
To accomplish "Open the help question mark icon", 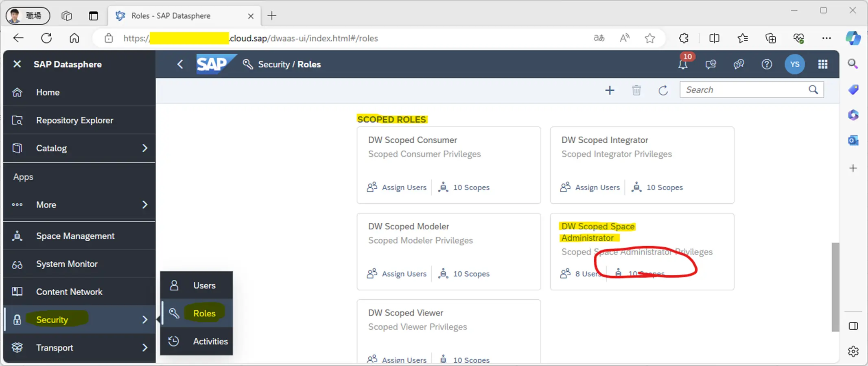I will click(x=767, y=64).
